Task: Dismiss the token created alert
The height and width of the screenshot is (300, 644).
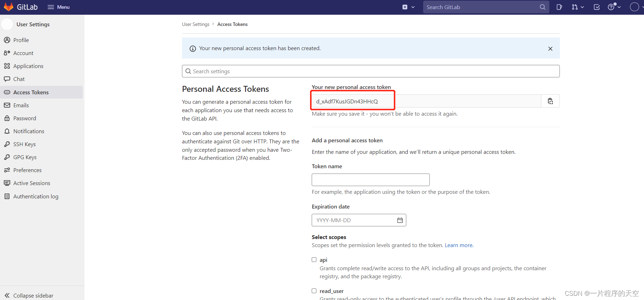Action: tap(550, 49)
